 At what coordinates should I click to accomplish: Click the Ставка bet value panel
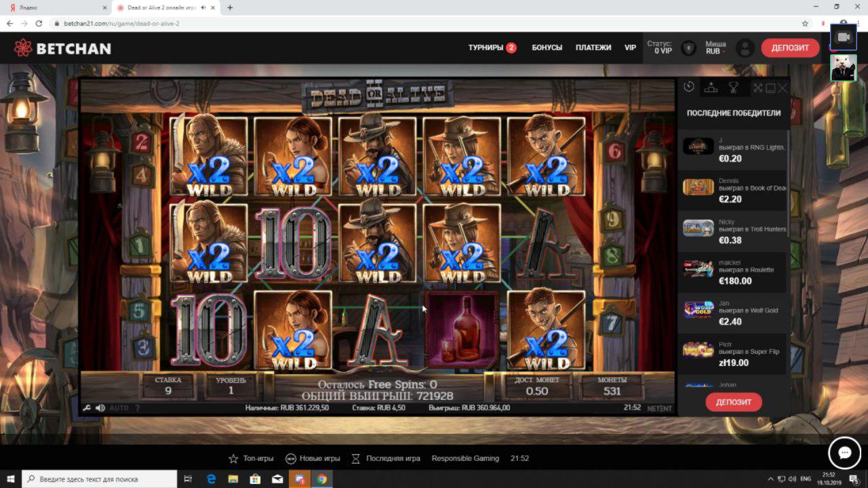click(168, 386)
